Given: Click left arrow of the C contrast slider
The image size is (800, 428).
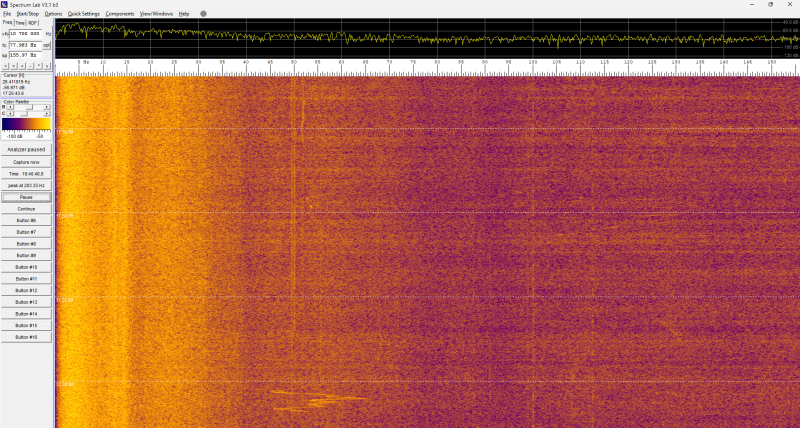Looking at the screenshot, I should 10,114.
